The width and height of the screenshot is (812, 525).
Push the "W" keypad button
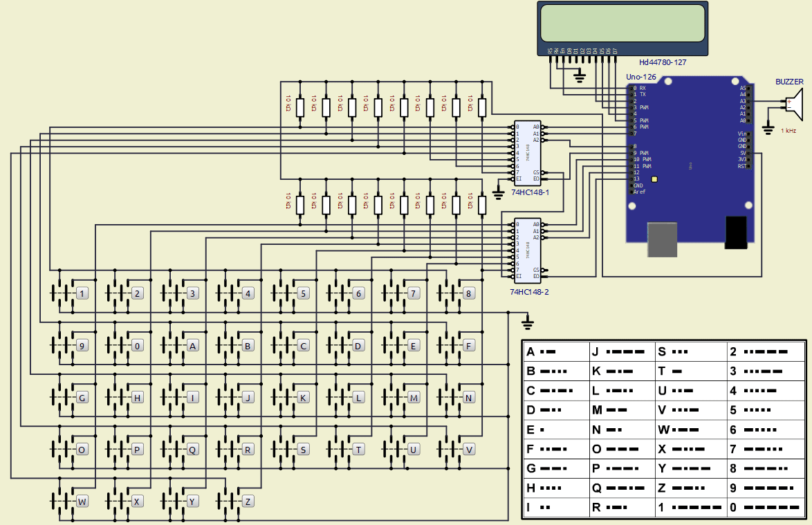[82, 501]
